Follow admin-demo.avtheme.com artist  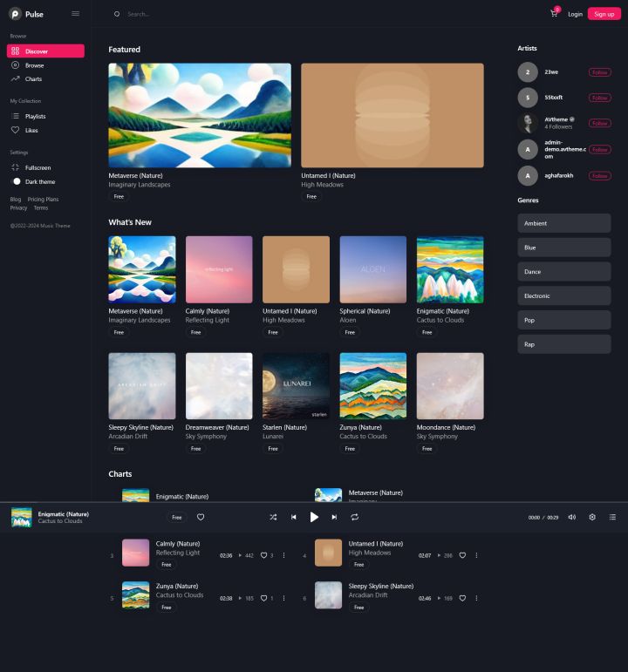[x=600, y=150]
